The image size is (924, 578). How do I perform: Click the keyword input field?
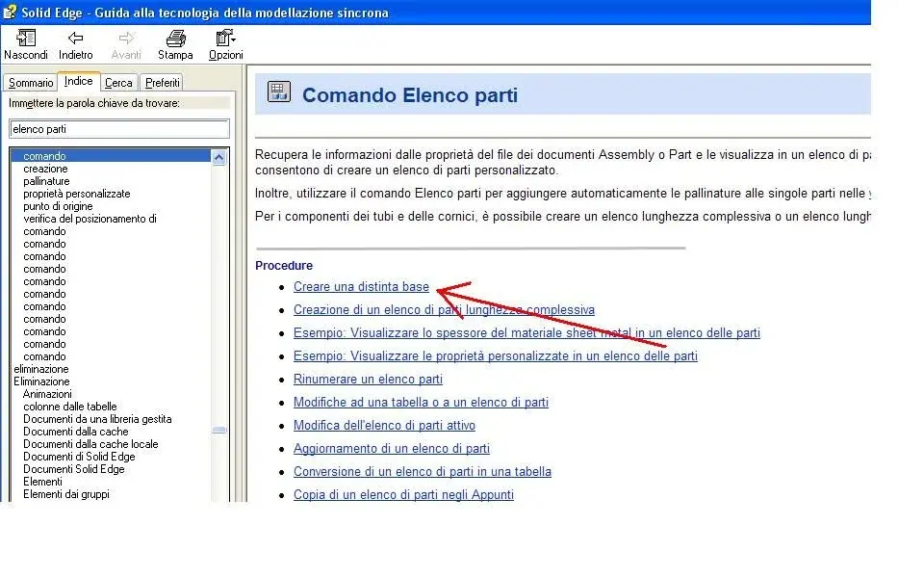coord(119,129)
